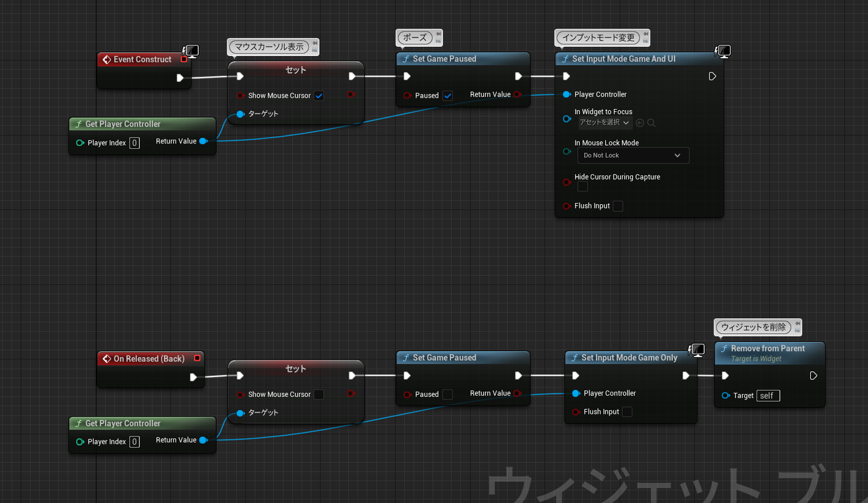Screen dimensions: 868x503
Task: Click the Player Controller pin on Set Input Mode Game And UI
Action: (x=567, y=95)
